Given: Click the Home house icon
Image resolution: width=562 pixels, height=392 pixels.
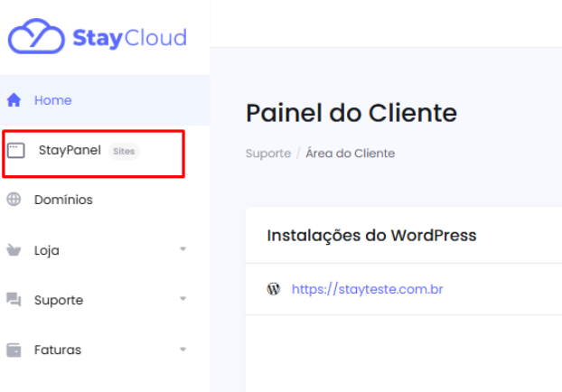Looking at the screenshot, I should click(14, 100).
